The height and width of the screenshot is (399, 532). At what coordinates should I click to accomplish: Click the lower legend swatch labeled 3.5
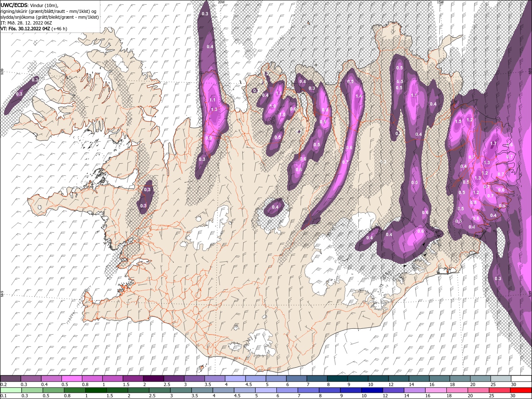pos(202,390)
